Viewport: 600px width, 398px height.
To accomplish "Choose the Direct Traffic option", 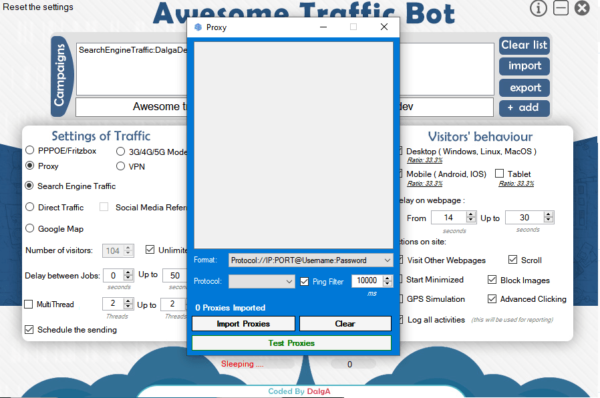I will click(x=30, y=207).
